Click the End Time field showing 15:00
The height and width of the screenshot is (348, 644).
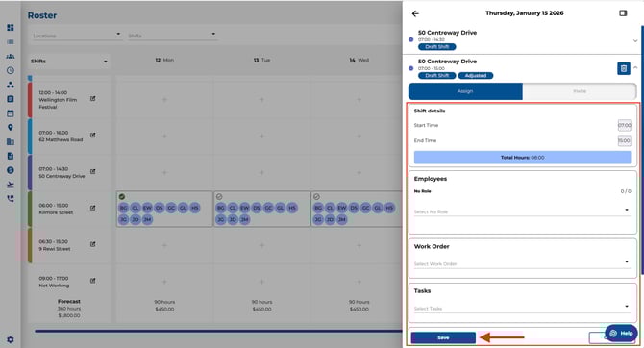tap(624, 140)
